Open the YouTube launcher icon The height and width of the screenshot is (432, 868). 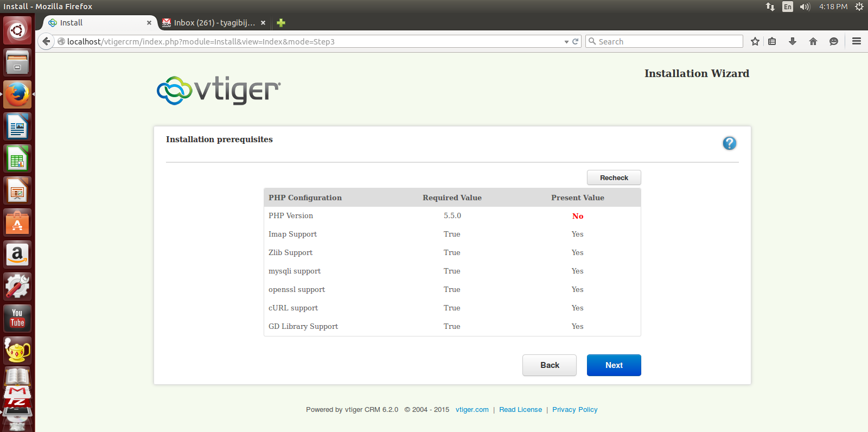[x=17, y=319]
